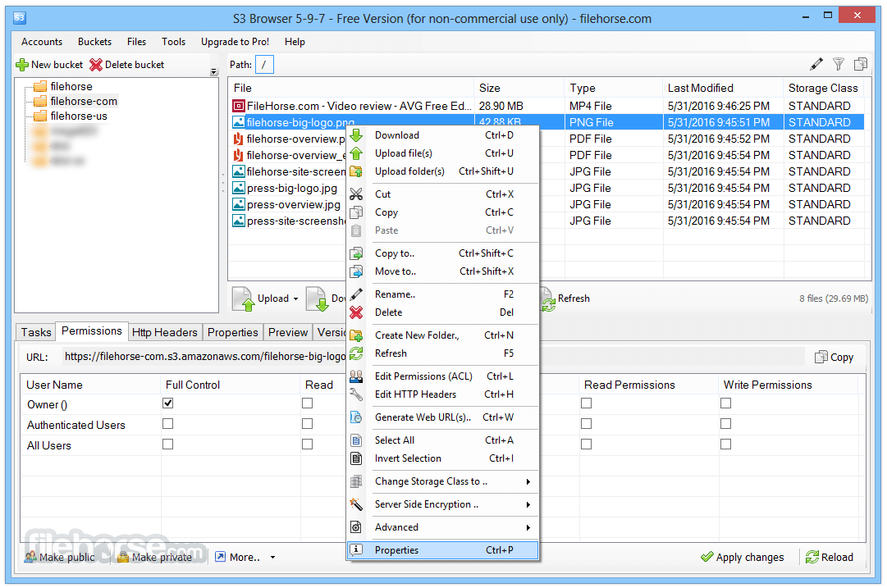Check Authenticated Users Read Permissions checkbox

(586, 423)
